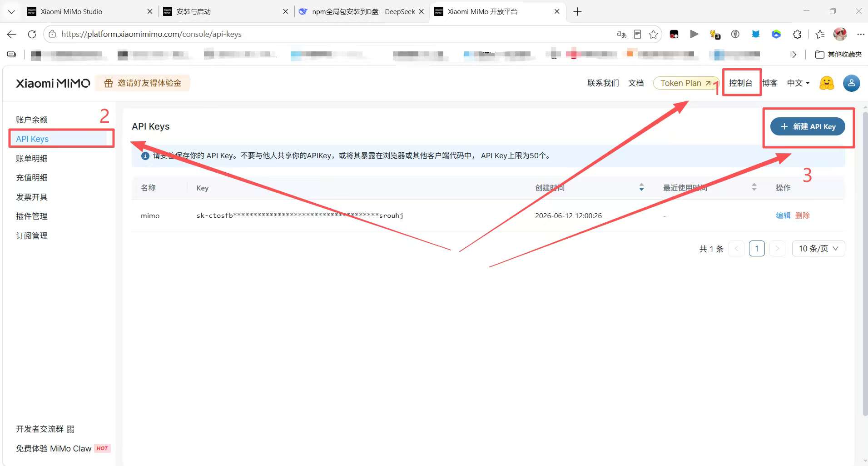Open the tab search dropdown arrow
Viewport: 868px width, 466px height.
pyautogui.click(x=12, y=12)
